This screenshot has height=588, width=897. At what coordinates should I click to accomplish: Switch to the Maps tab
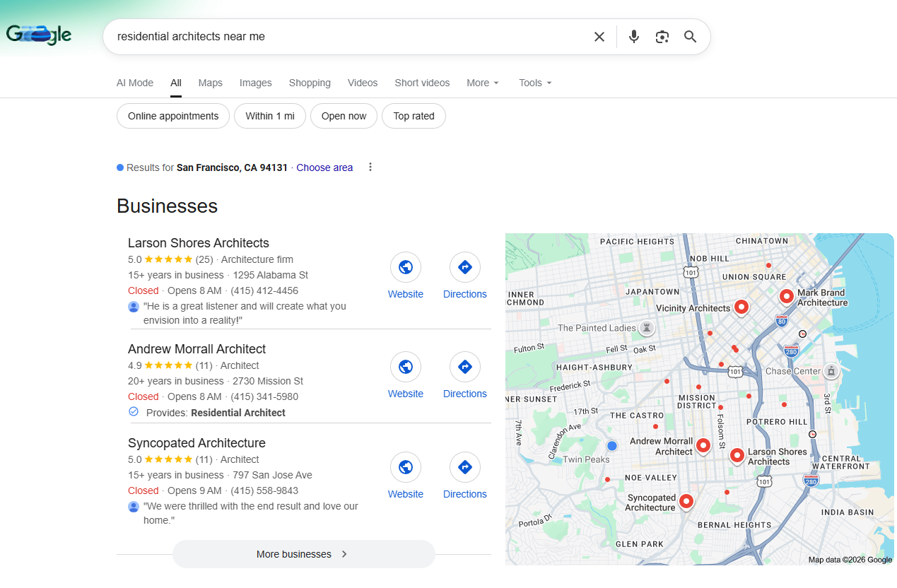tap(210, 83)
